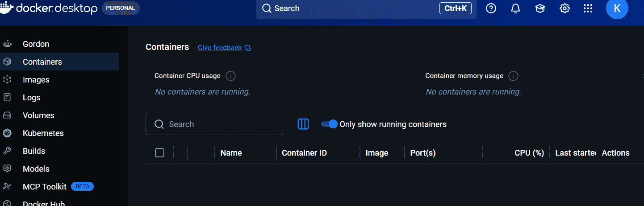This screenshot has height=206, width=644.
Task: Sort by the Last started column header
Action: point(576,153)
